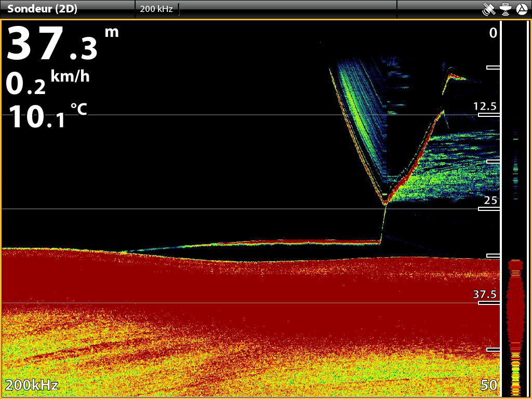Image resolution: width=532 pixels, height=399 pixels.
Task: Tap the 25 depth scale marker
Action: click(x=490, y=200)
